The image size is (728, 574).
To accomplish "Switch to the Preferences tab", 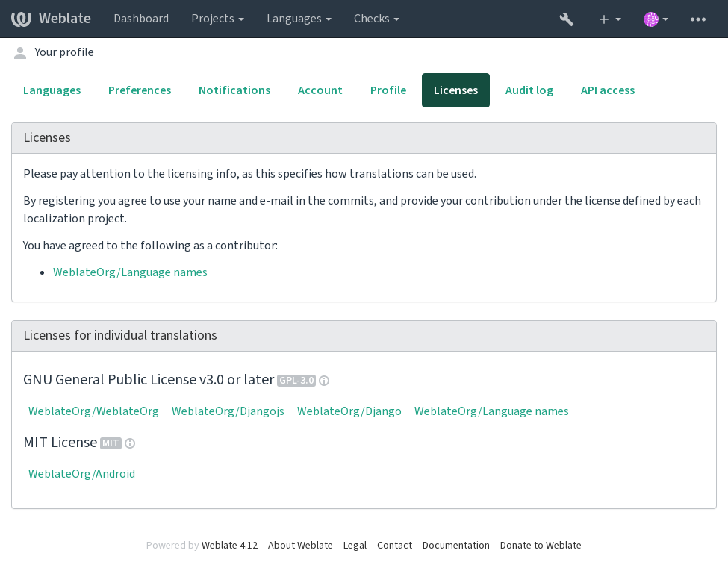I will (140, 90).
